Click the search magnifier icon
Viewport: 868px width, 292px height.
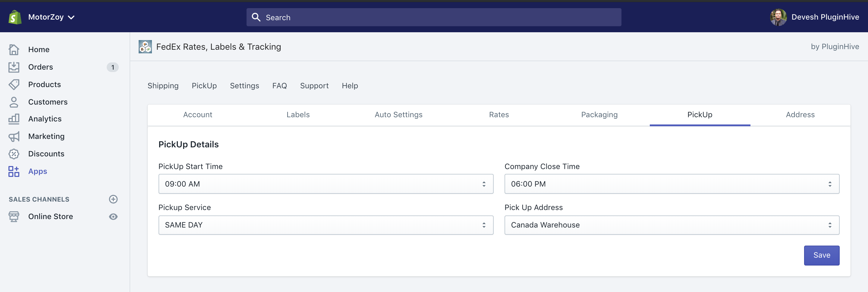click(256, 17)
